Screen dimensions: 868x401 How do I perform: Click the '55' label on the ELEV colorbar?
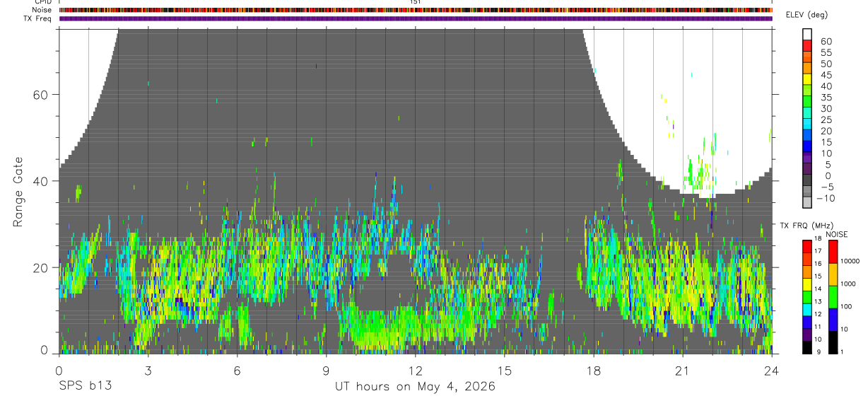coord(826,52)
